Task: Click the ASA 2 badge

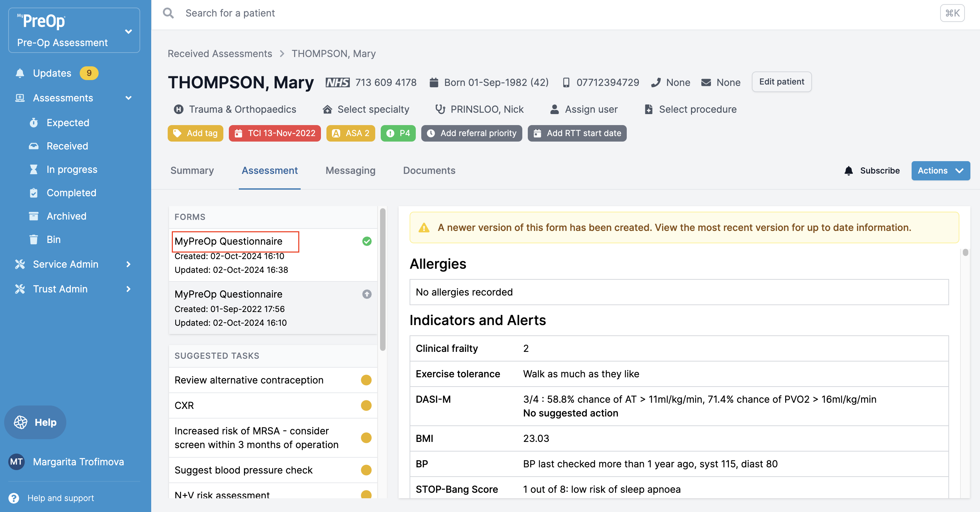Action: click(350, 133)
